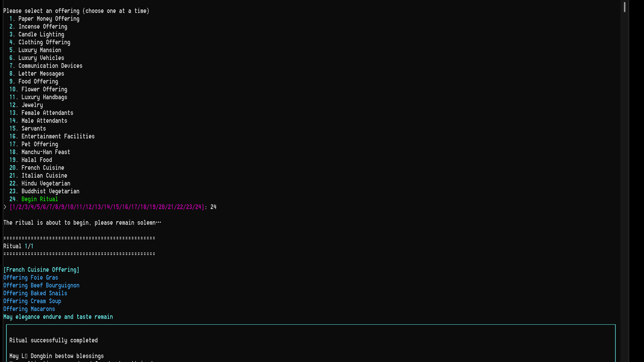
Task: Click Manchu-Han Feast entry
Action: (46, 152)
